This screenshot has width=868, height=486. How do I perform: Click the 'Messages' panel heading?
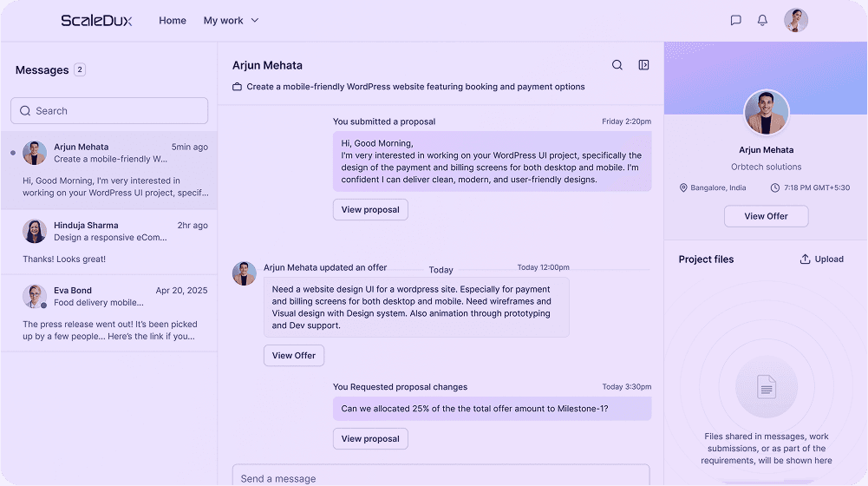click(x=42, y=70)
